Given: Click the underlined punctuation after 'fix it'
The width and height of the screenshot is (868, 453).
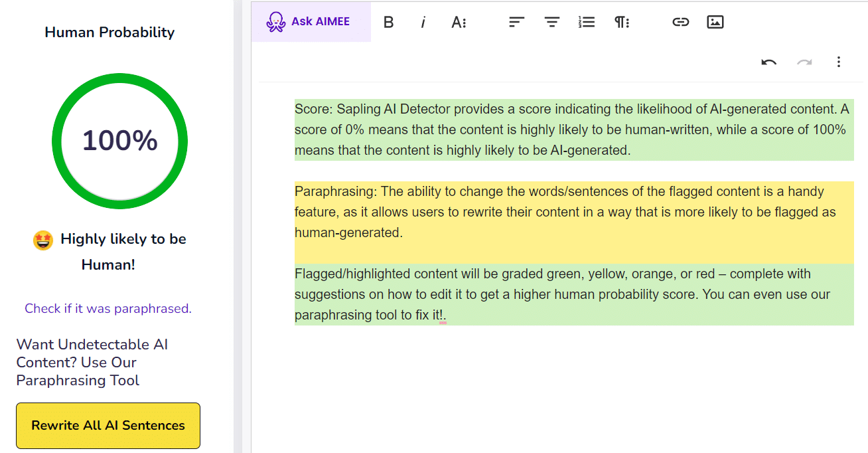Looking at the screenshot, I should [x=443, y=316].
